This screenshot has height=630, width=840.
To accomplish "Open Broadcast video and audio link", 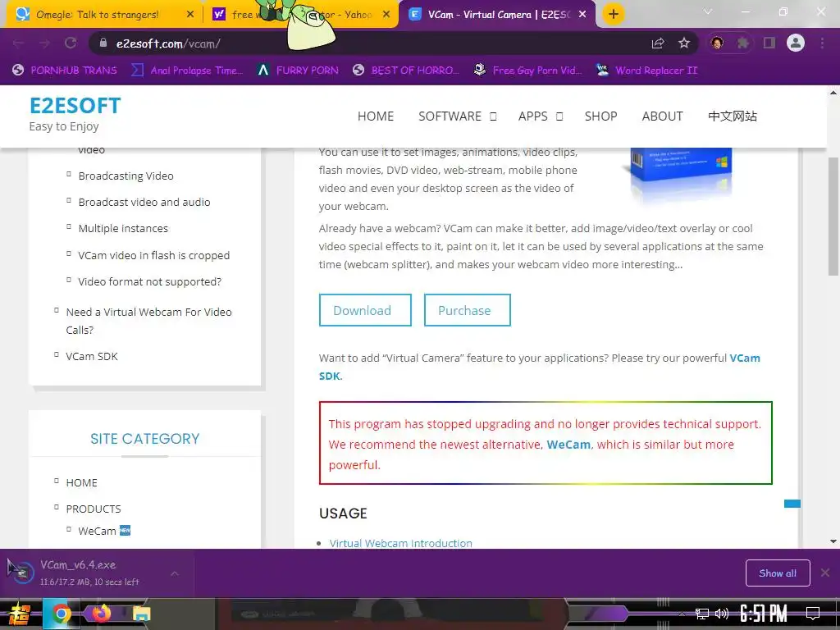I will coord(144,202).
